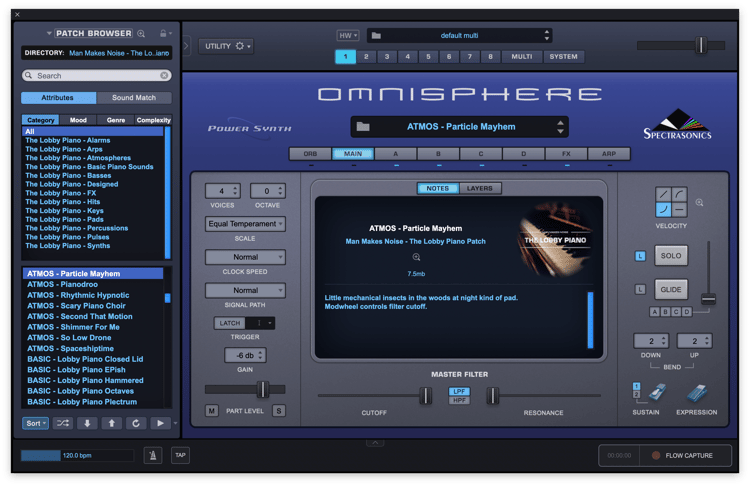Select part 2 button
The width and height of the screenshot is (750, 486).
click(x=366, y=56)
